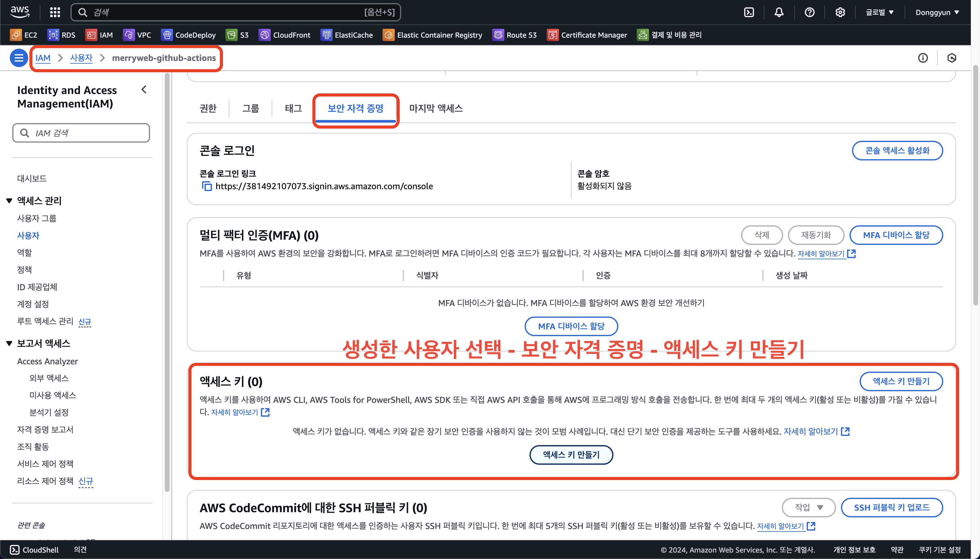Open the info panel icon
Screen dimensions: 980x559
tap(923, 58)
